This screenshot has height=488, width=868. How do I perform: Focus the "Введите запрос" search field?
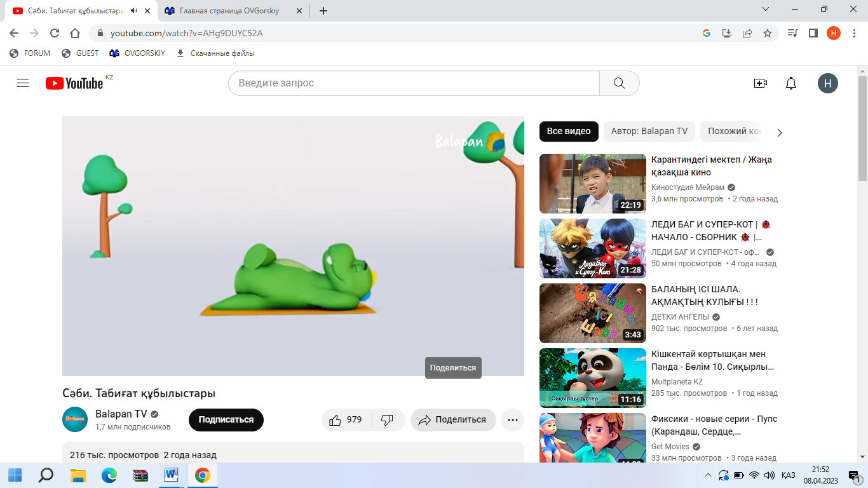pyautogui.click(x=414, y=83)
